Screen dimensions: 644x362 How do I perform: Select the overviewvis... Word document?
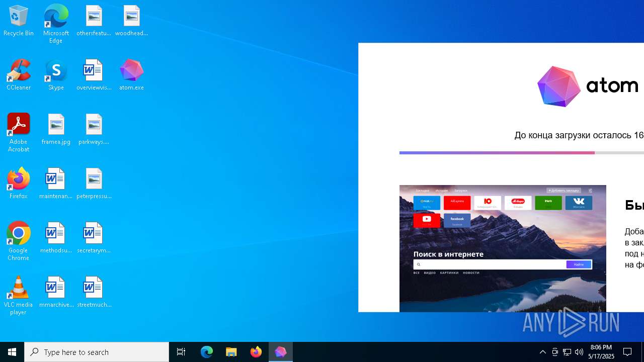94,75
